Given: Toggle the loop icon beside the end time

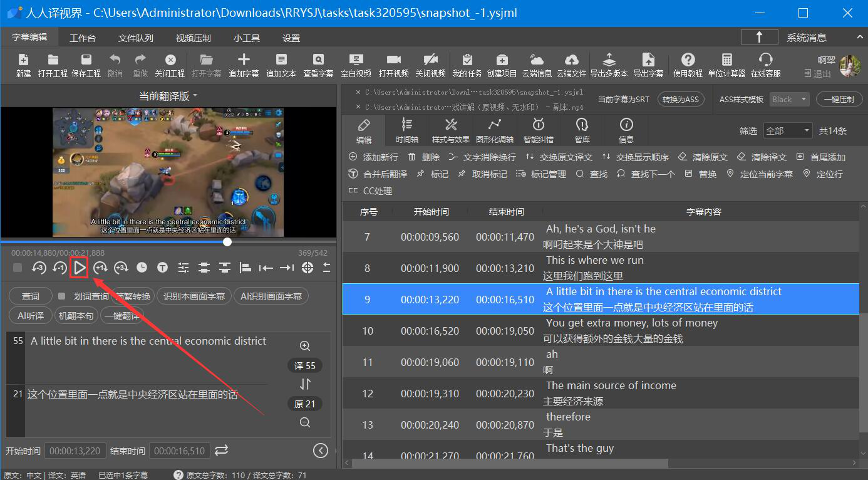Looking at the screenshot, I should pyautogui.click(x=221, y=451).
